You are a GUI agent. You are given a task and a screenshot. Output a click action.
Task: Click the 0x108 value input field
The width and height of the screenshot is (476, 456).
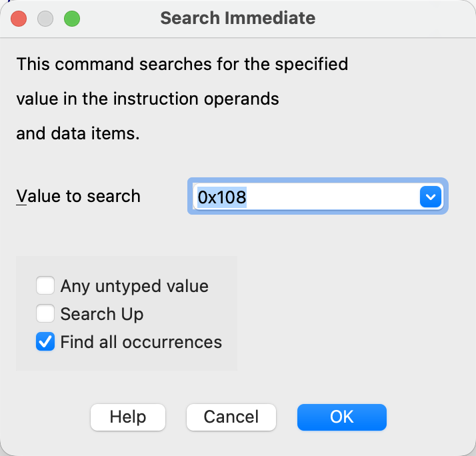pos(303,197)
